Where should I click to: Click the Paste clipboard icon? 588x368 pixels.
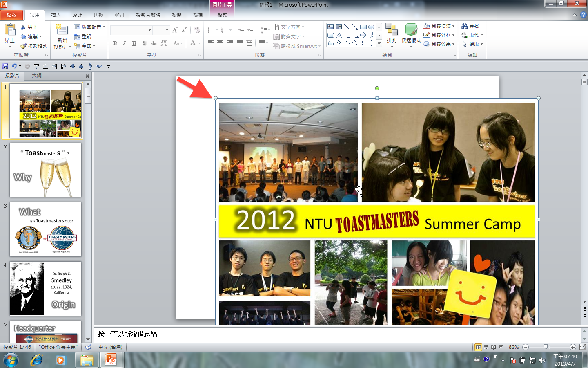(10, 29)
